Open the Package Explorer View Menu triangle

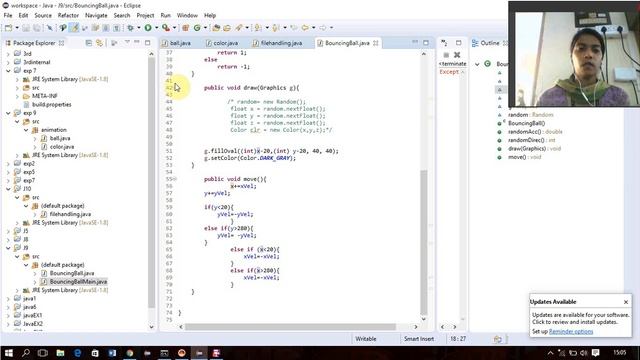pos(127,42)
